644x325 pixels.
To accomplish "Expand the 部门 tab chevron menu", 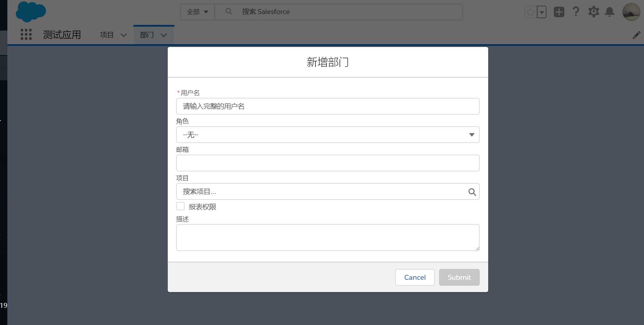I will tap(164, 35).
